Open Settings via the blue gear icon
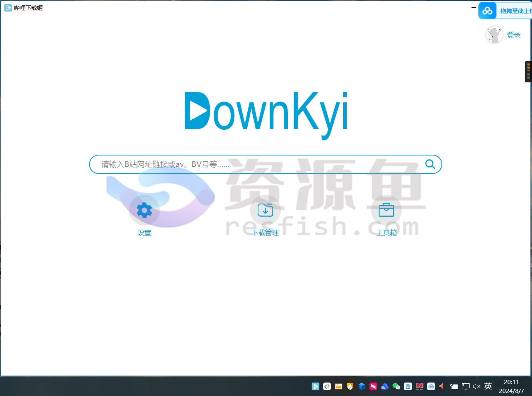 (x=144, y=210)
